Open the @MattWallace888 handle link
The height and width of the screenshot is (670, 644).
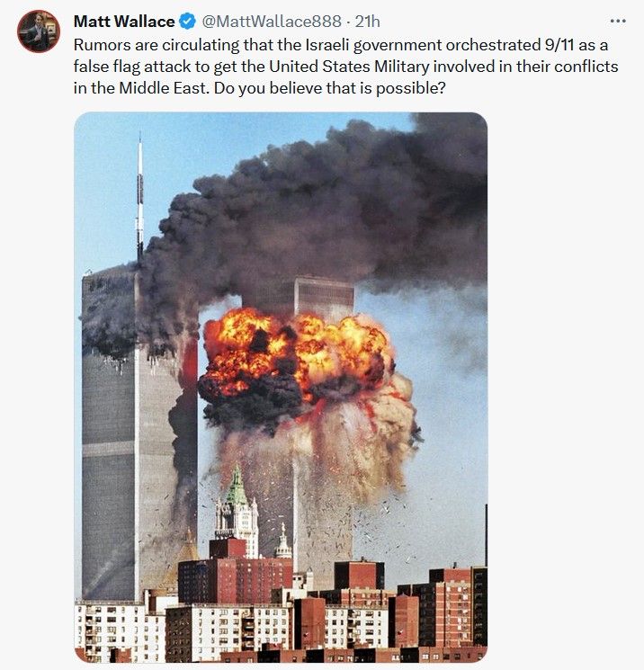(271, 21)
